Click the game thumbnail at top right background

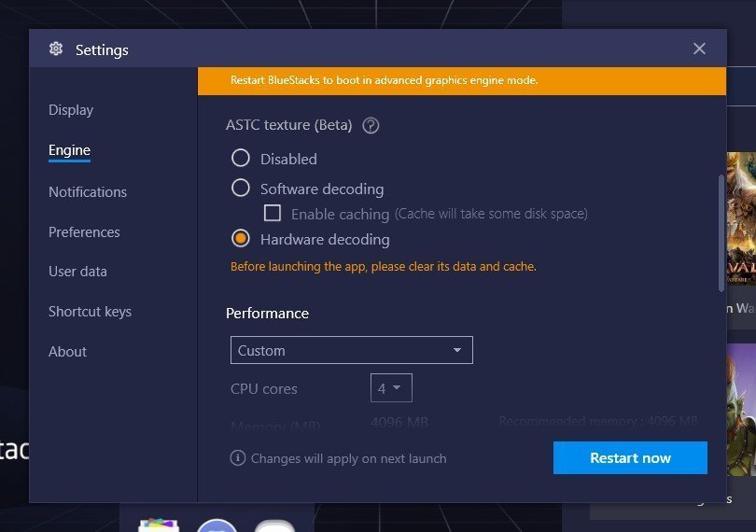[x=741, y=218]
